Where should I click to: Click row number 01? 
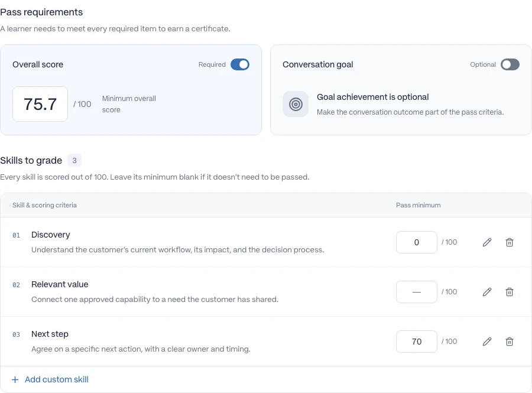point(17,235)
